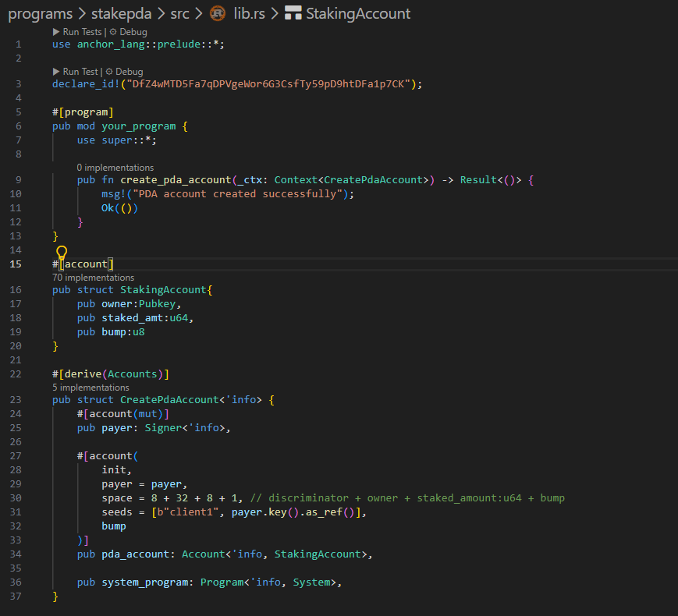Click 'Result' return type on line 9
The height and width of the screenshot is (616, 678).
pyautogui.click(x=478, y=180)
